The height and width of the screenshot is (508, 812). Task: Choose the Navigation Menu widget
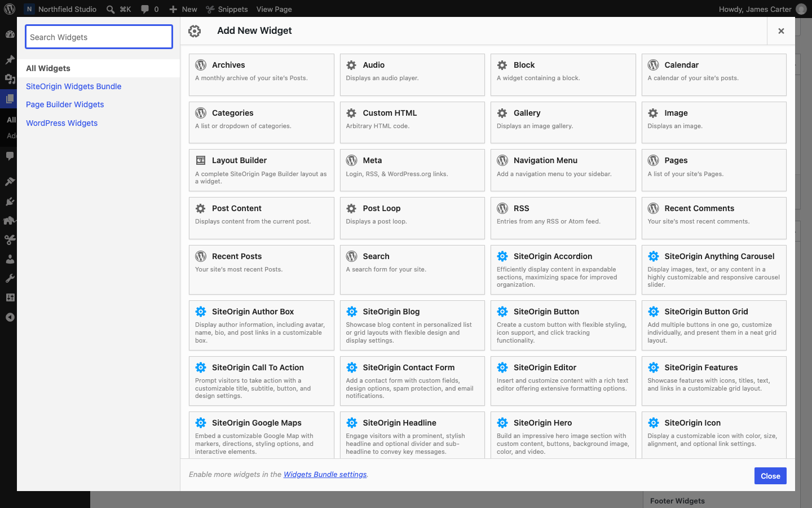(x=563, y=170)
